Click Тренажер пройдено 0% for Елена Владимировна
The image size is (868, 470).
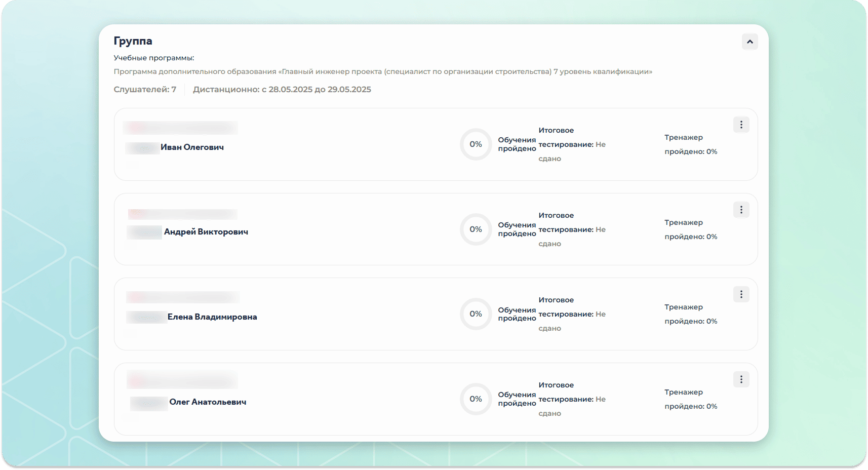691,314
